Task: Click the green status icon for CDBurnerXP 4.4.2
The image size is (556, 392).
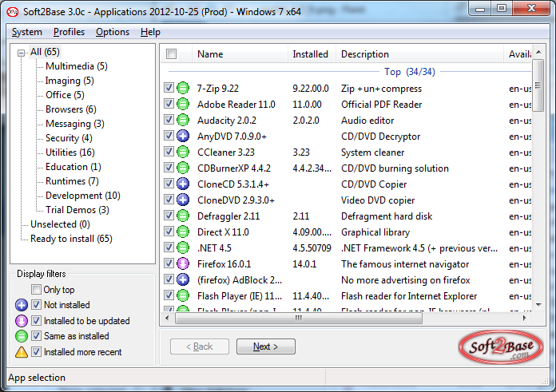Action: point(183,168)
